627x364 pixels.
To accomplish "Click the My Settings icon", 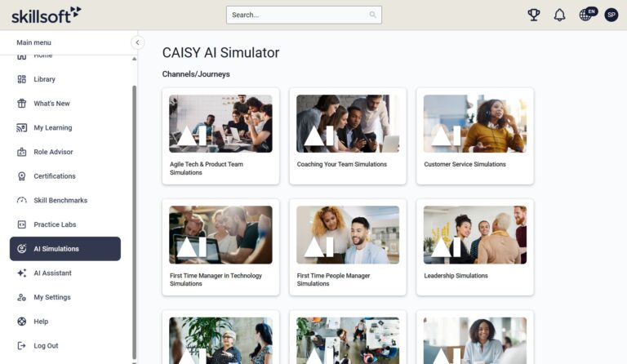I will coord(21,297).
